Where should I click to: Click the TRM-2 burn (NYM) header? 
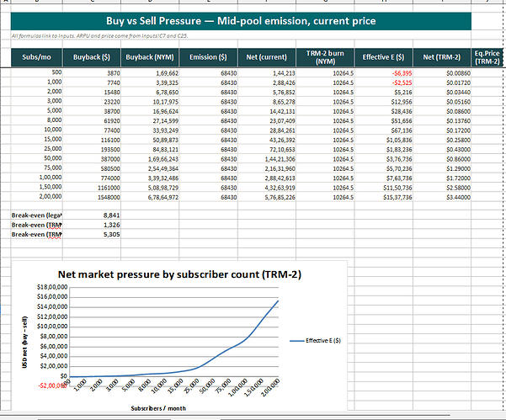[325, 57]
